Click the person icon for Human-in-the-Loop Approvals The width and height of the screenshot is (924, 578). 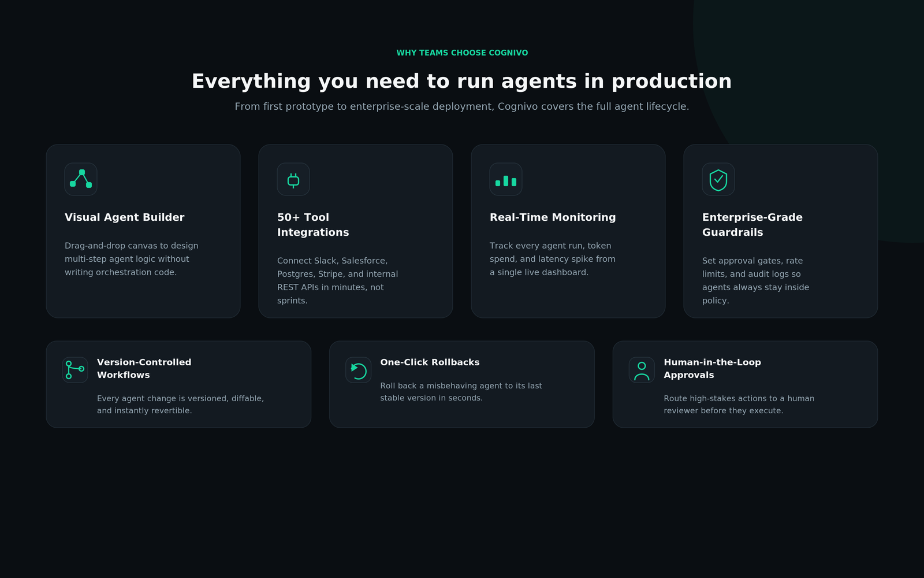642,370
